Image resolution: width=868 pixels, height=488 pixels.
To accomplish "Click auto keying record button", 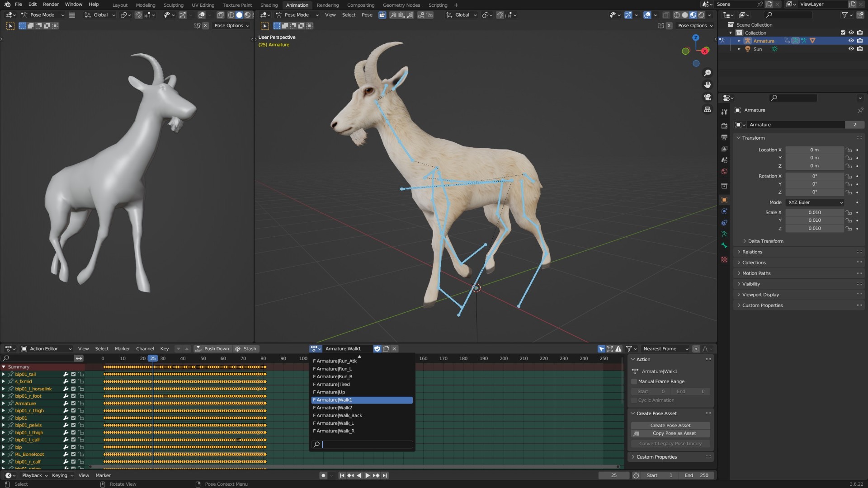I will click(x=323, y=475).
